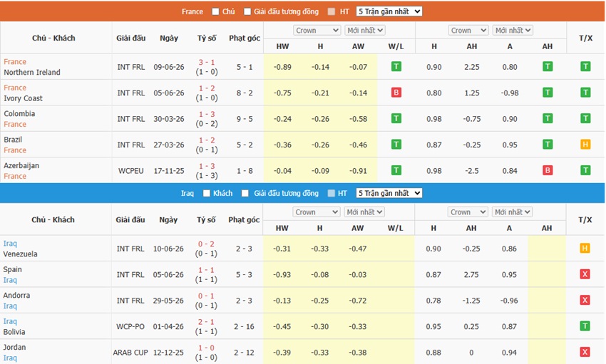
Task: Click red X T/X badge for Spain match
Action: (x=585, y=274)
